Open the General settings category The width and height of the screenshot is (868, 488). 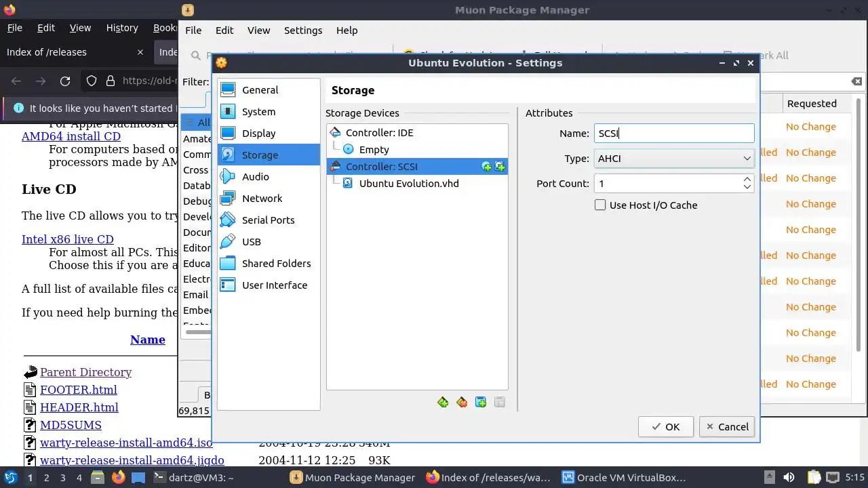pos(269,90)
